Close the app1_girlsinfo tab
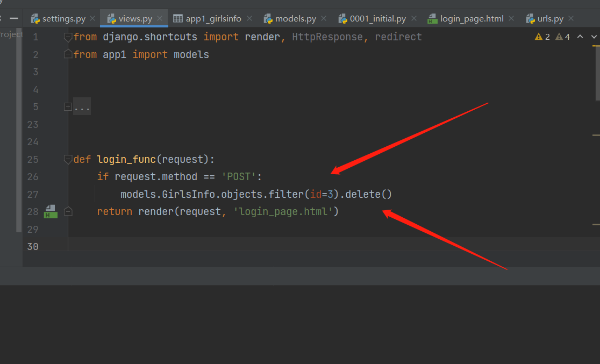 (249, 18)
